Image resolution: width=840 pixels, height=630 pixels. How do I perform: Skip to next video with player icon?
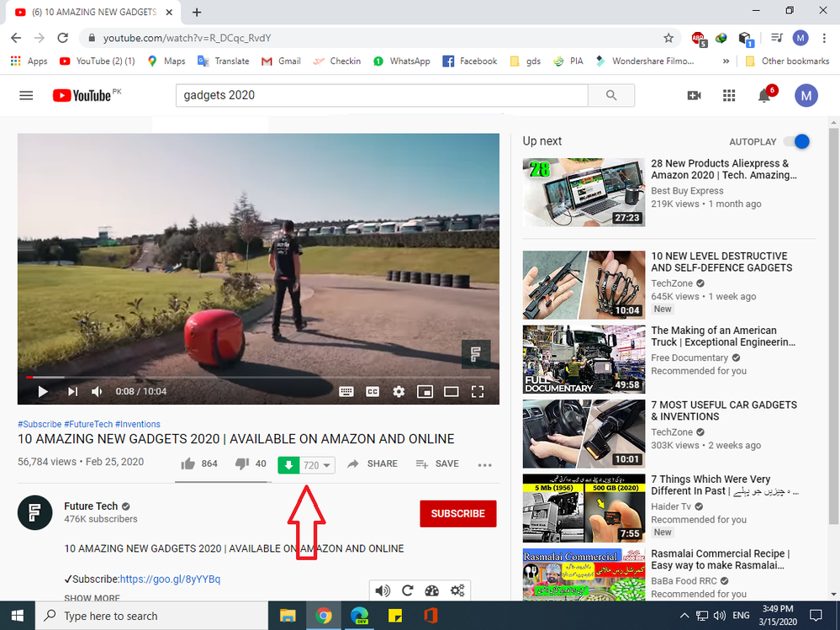pos(72,391)
